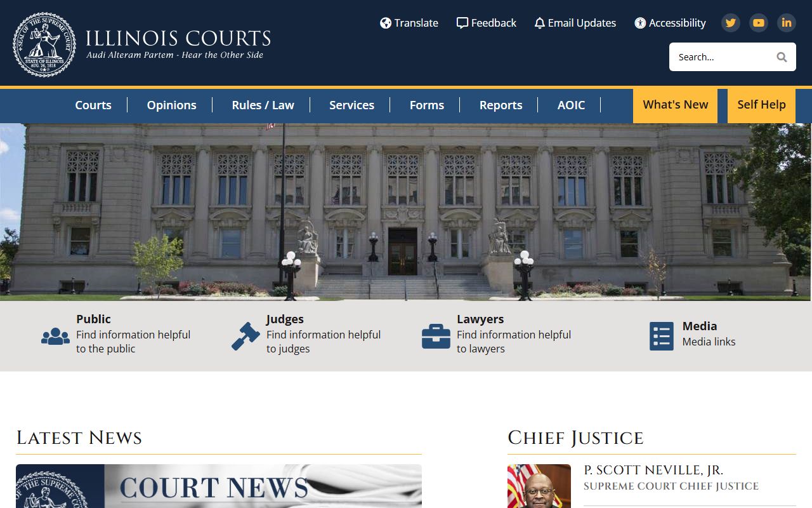The height and width of the screenshot is (508, 812).
Task: Click the Translate link text
Action: click(416, 23)
